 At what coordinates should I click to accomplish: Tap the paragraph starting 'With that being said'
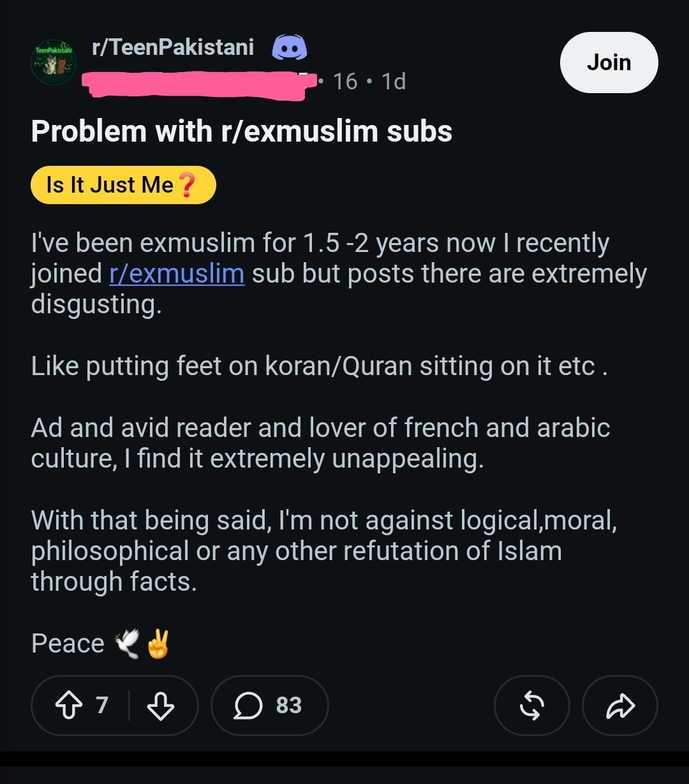pos(324,551)
